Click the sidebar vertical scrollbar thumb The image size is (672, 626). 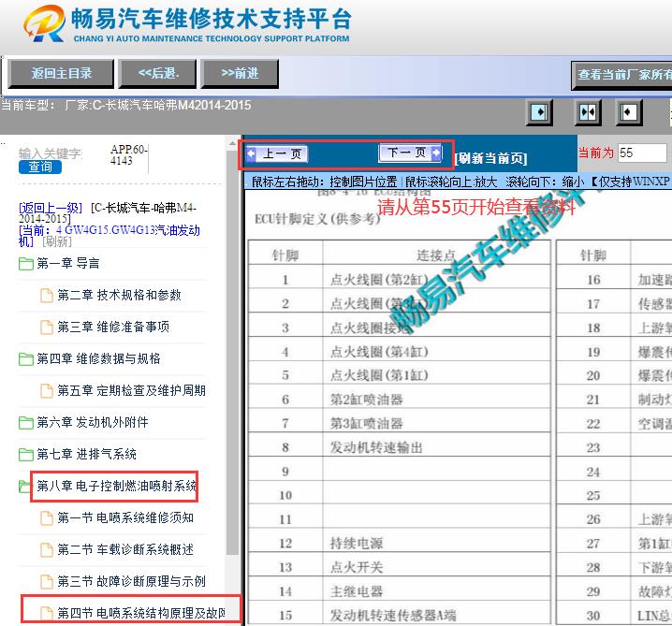click(232, 351)
